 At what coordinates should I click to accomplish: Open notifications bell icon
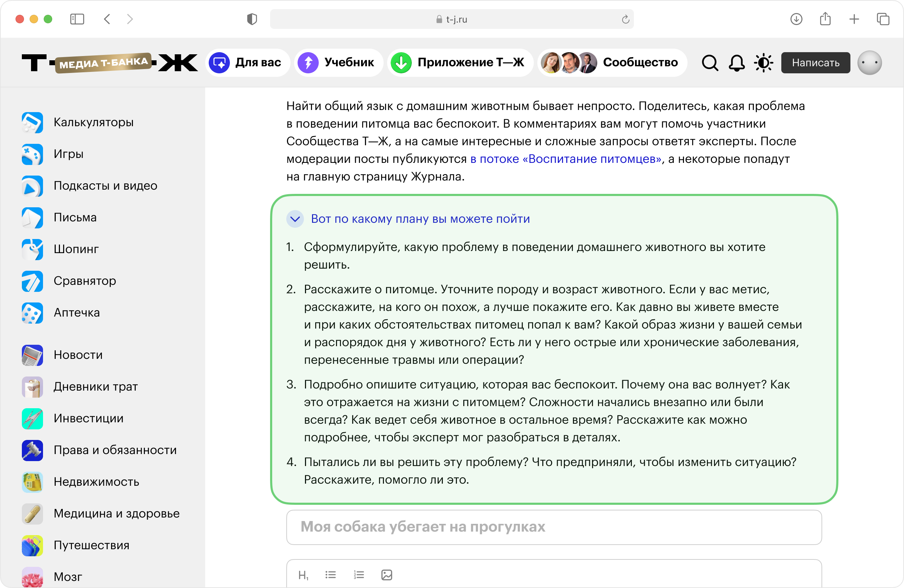pyautogui.click(x=736, y=63)
